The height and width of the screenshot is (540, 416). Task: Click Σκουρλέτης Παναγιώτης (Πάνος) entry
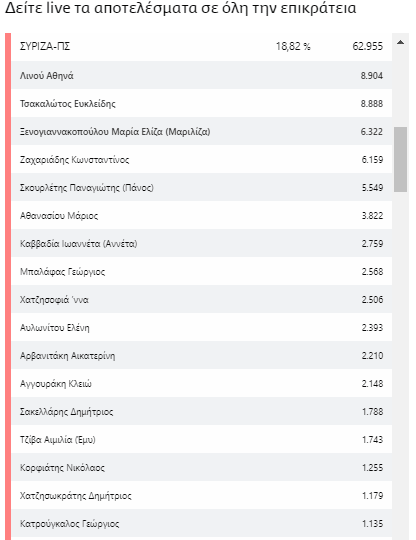coord(202,187)
